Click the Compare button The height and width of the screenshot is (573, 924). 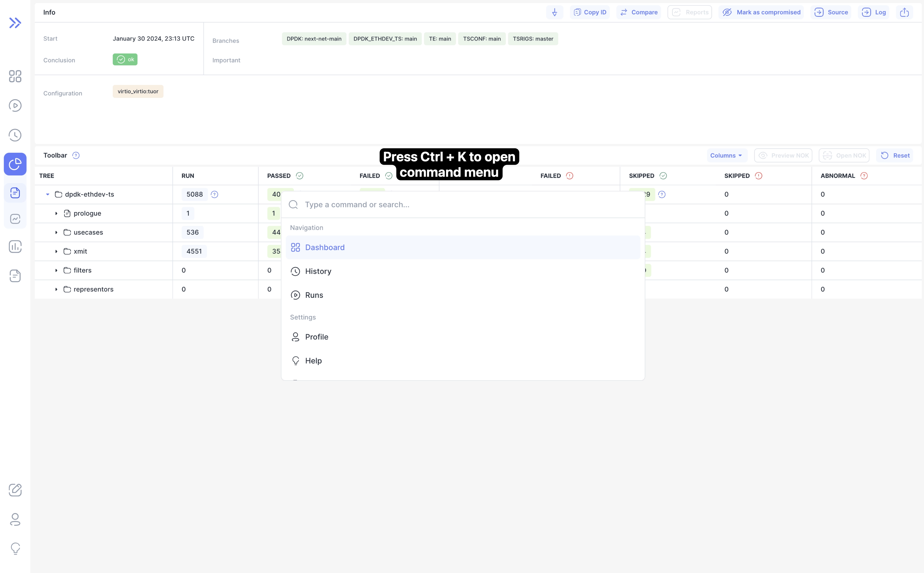[x=639, y=12]
